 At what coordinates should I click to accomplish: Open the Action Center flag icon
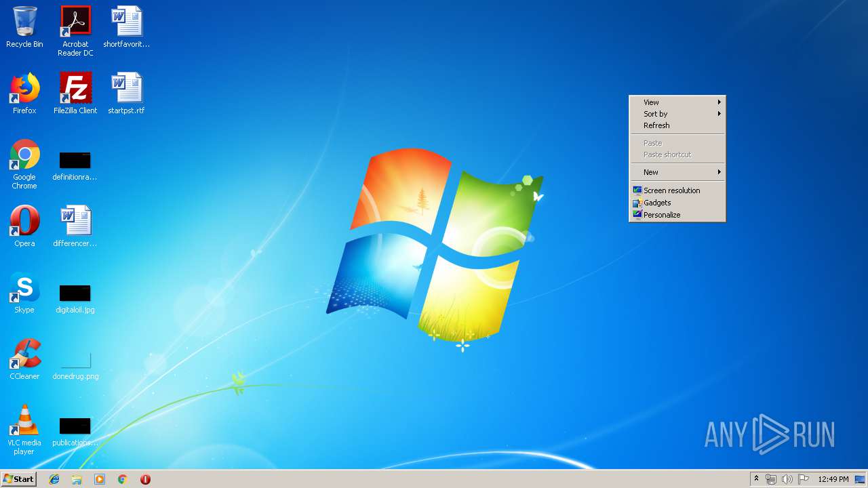(x=804, y=479)
